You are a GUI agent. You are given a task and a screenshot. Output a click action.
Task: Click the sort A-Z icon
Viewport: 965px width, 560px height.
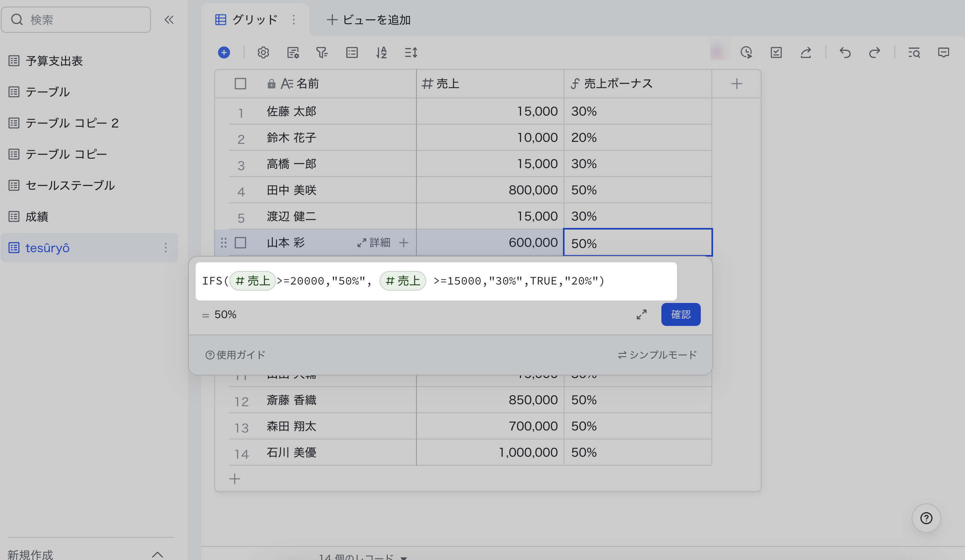(382, 52)
